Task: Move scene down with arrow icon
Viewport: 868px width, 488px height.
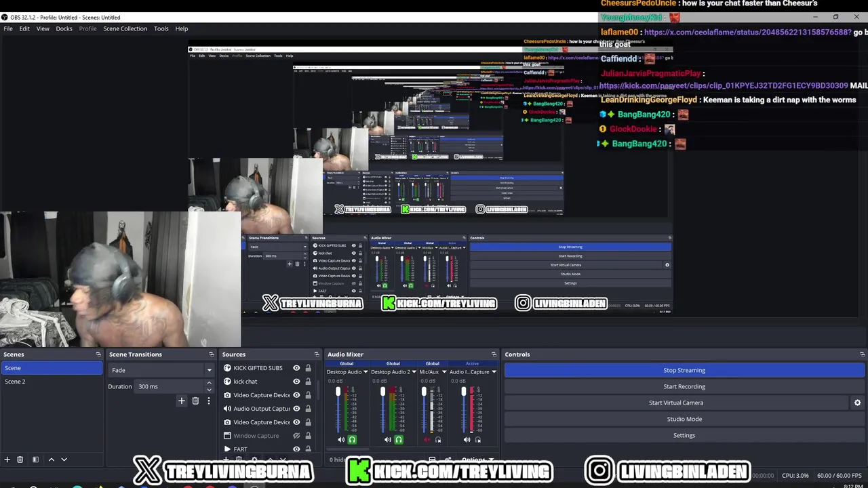Action: (x=64, y=460)
